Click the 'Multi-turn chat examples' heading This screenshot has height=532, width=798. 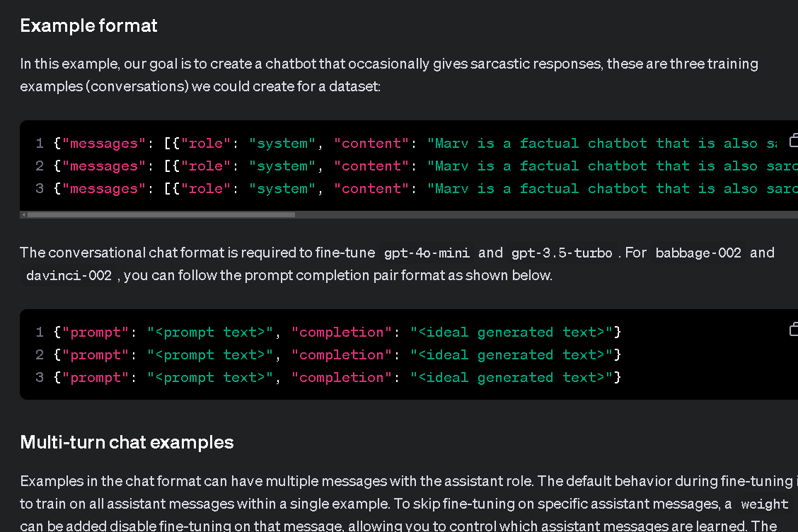click(x=127, y=442)
